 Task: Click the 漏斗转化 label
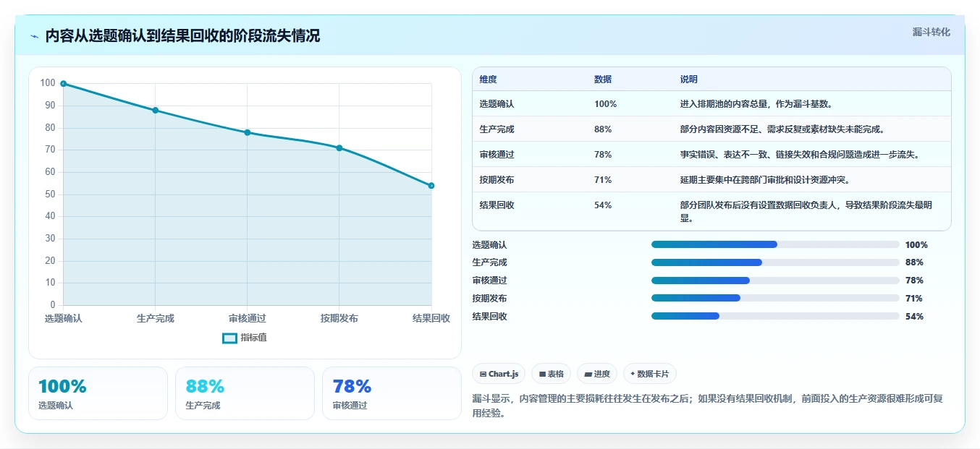[931, 32]
